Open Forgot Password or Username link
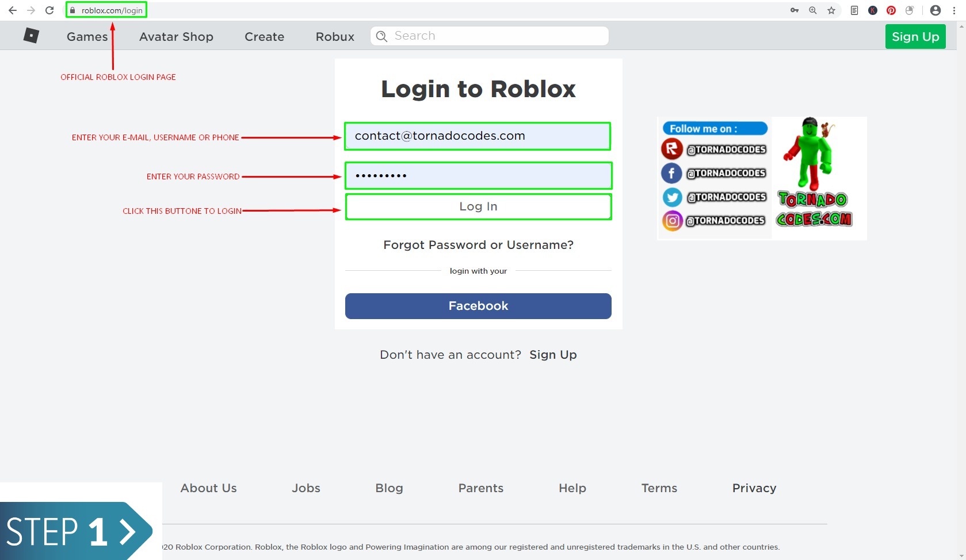This screenshot has height=560, width=966. [478, 245]
